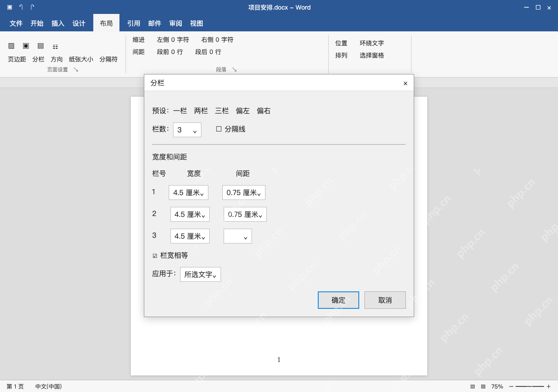Open the column 1 间距 dropdown
This screenshot has height=392, width=558.
(244, 193)
